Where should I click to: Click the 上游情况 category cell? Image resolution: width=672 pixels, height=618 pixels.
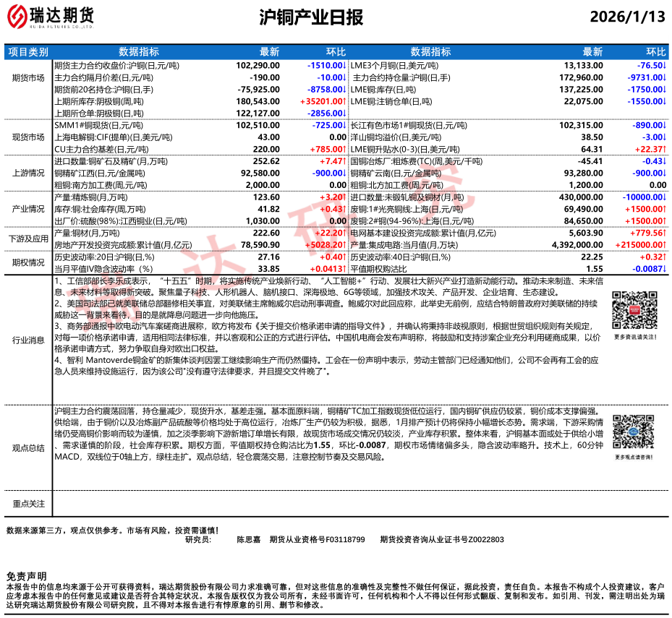[28, 173]
